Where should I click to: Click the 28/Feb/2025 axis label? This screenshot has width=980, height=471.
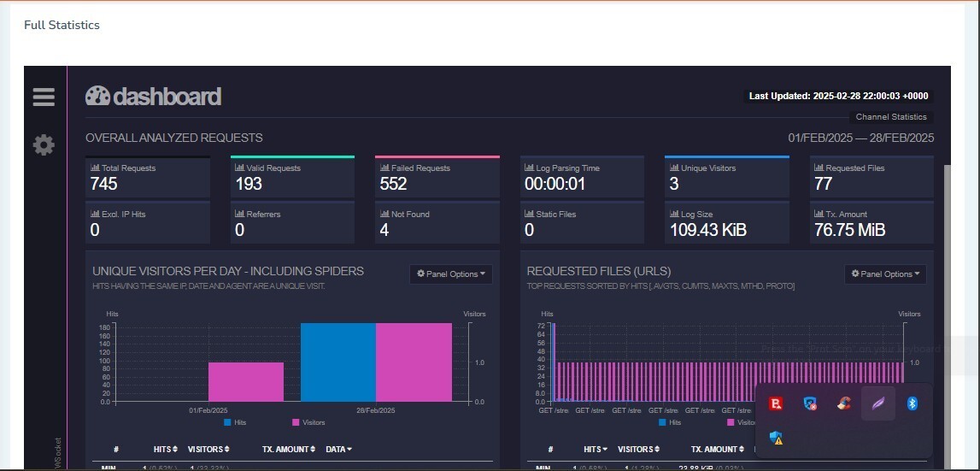coord(376,410)
